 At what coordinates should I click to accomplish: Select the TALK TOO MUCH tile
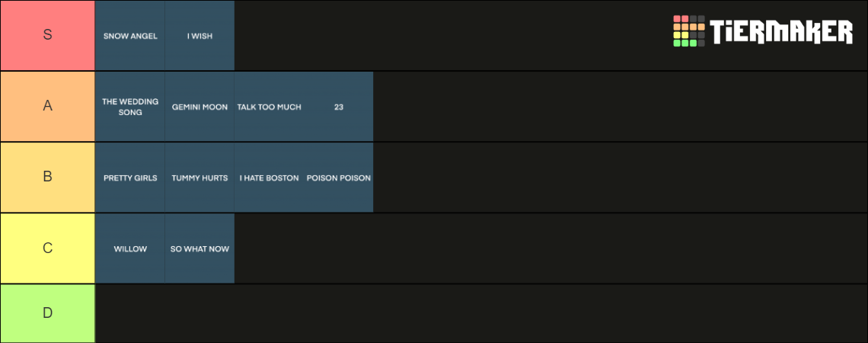pyautogui.click(x=269, y=107)
